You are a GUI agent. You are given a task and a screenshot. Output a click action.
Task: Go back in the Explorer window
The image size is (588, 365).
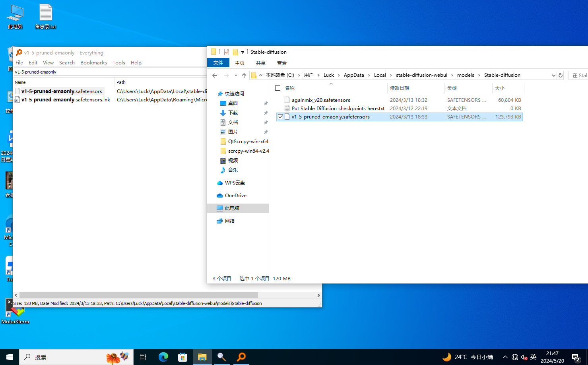215,75
